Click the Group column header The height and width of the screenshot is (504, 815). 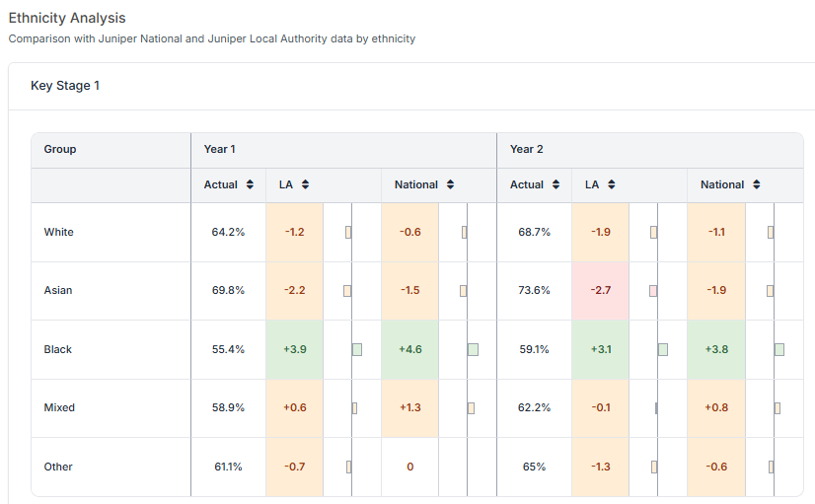pos(60,150)
